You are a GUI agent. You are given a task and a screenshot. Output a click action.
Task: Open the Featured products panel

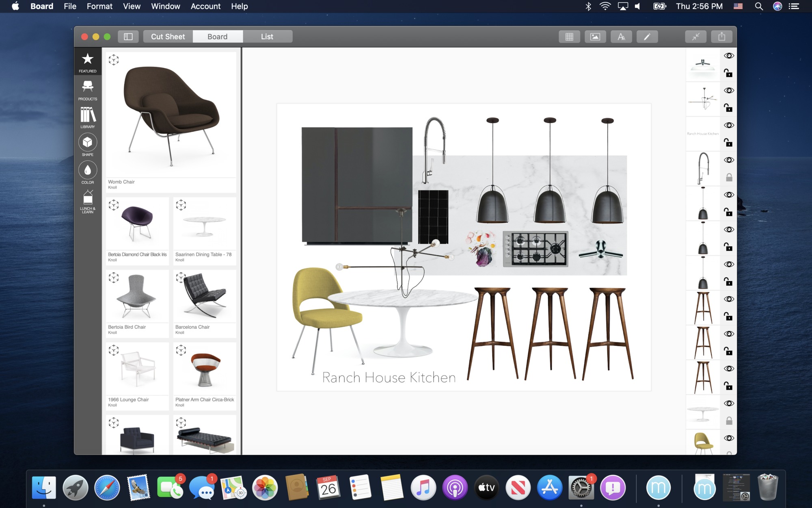pos(87,62)
